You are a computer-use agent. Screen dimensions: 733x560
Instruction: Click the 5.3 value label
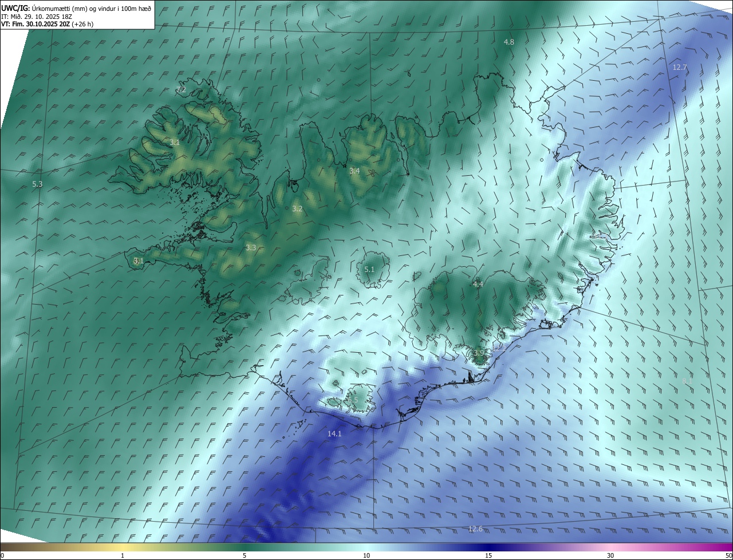[37, 184]
